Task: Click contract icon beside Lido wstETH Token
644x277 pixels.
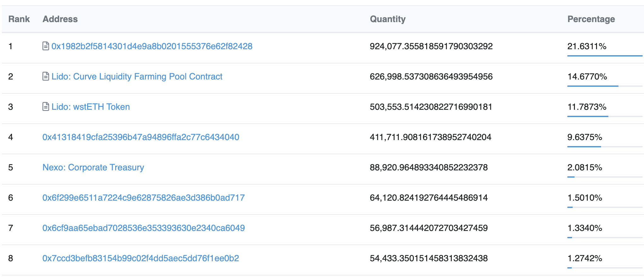Action: click(x=46, y=107)
